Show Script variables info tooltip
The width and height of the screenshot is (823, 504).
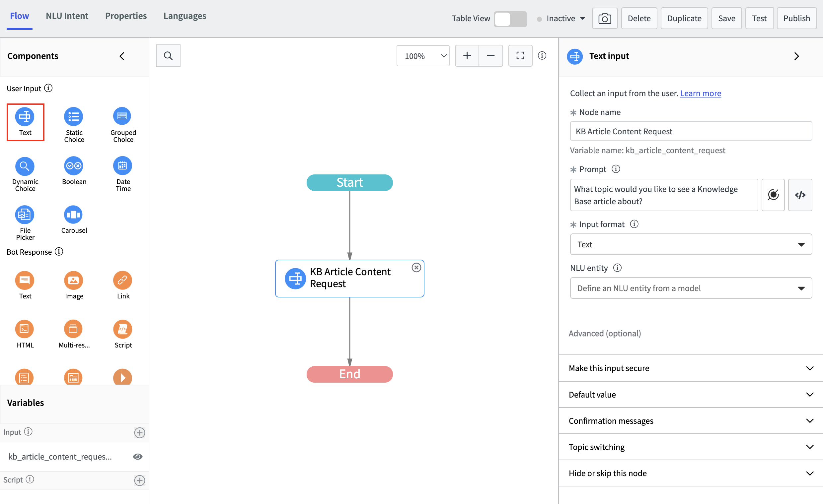[x=30, y=479]
